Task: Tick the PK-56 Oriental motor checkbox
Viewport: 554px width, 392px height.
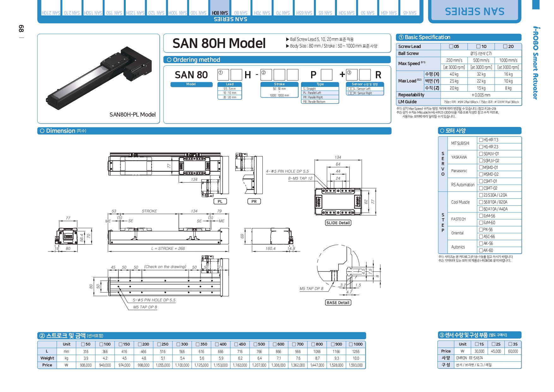Action: click(481, 229)
